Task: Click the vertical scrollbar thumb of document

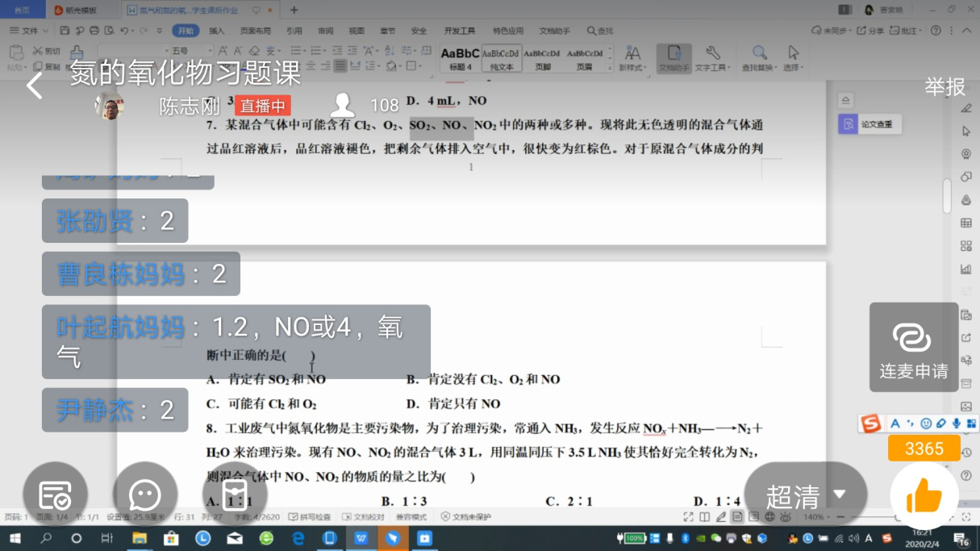Action: tap(947, 195)
